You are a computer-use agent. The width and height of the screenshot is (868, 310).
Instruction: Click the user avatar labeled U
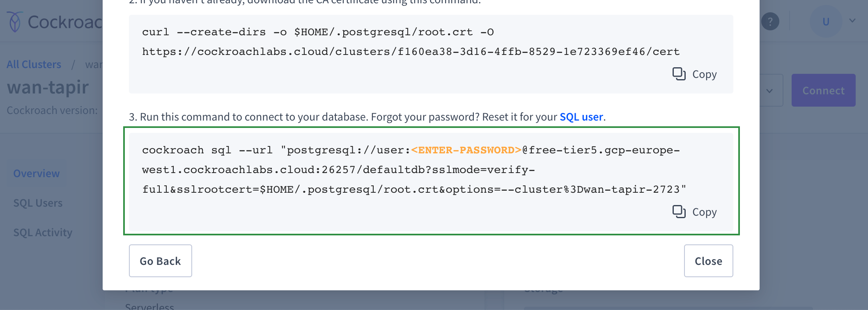(826, 22)
